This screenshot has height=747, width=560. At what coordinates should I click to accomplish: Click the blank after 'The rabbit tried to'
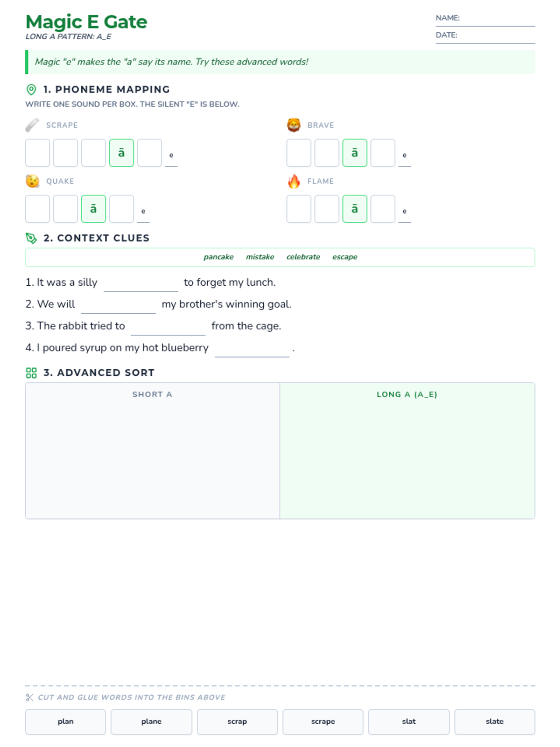pos(168,327)
